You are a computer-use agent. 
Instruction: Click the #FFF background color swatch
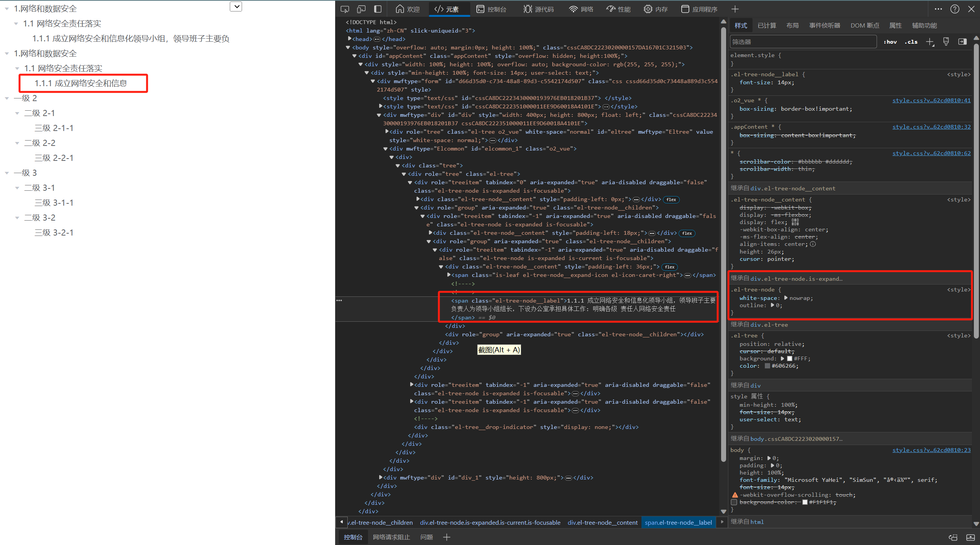click(790, 358)
